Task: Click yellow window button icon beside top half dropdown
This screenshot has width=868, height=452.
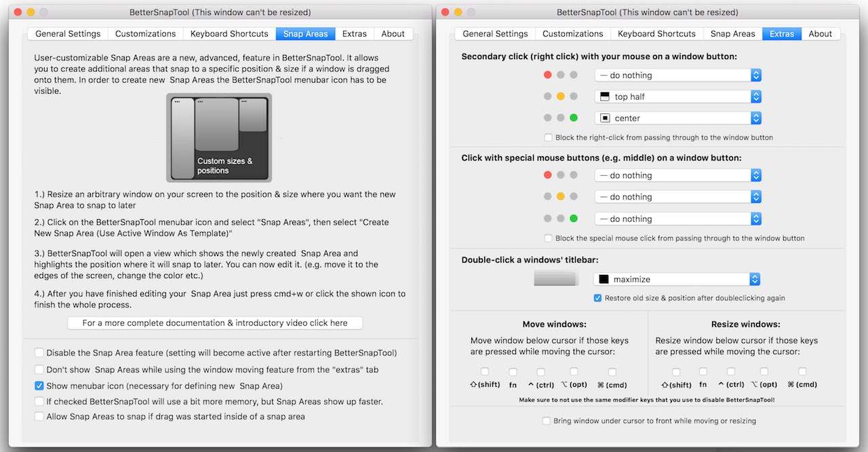Action: pyautogui.click(x=561, y=96)
